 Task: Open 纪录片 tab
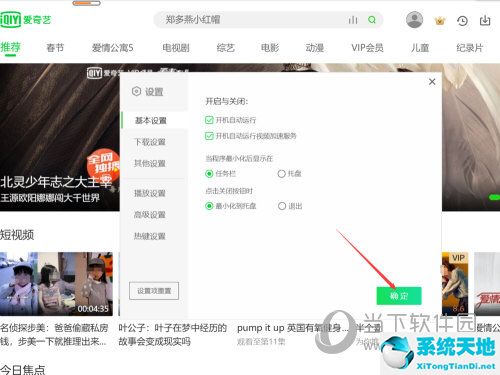[469, 48]
